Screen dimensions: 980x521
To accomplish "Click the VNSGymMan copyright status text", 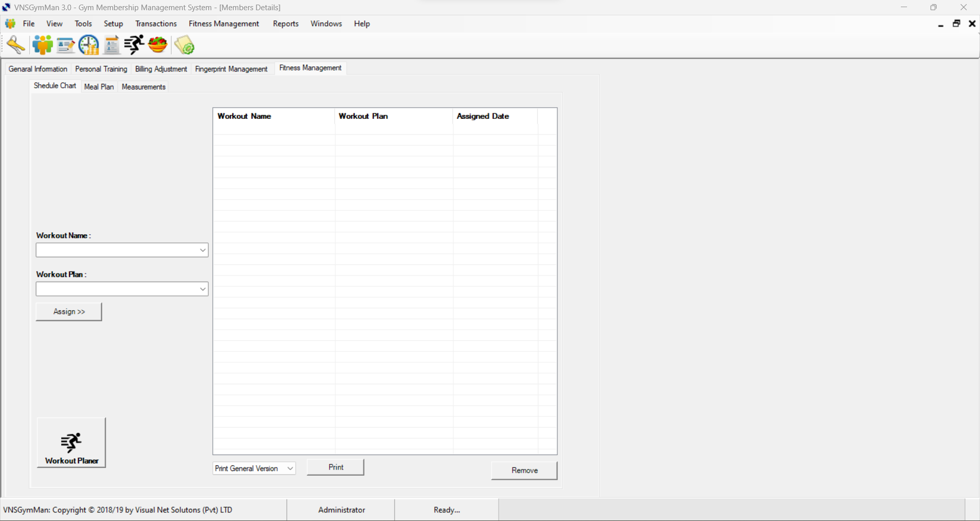I will pos(118,510).
